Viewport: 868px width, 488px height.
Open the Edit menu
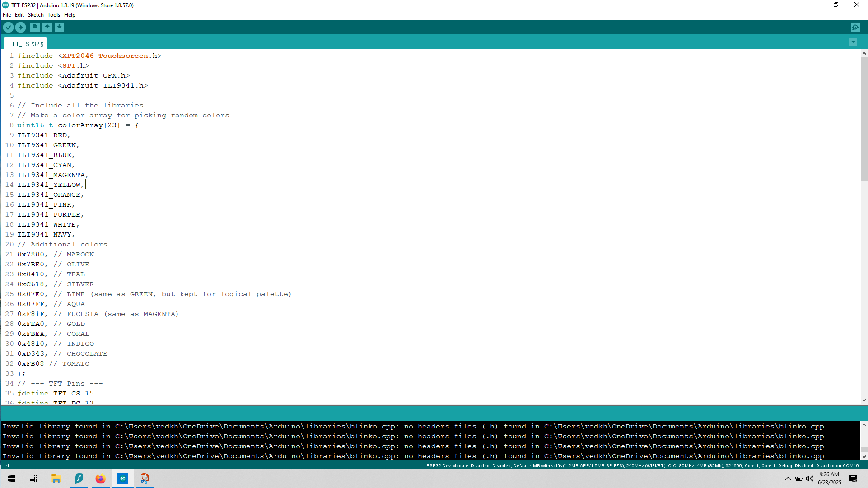click(19, 15)
